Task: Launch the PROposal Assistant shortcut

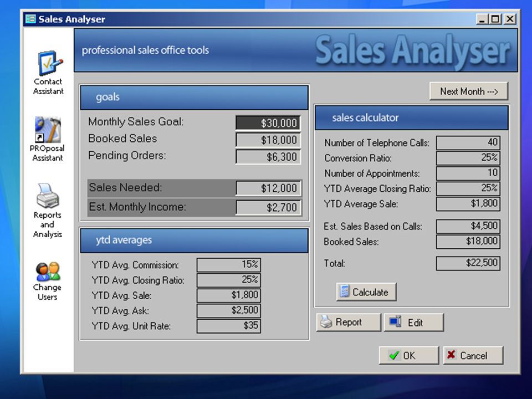Action: pyautogui.click(x=48, y=130)
